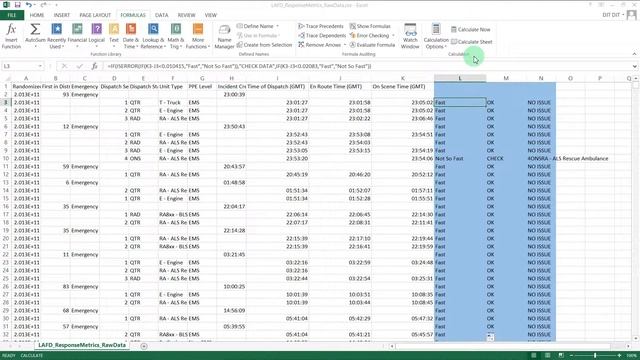Open the LAFD_ResponseMetrics_RawData sheet tab

coord(82,345)
